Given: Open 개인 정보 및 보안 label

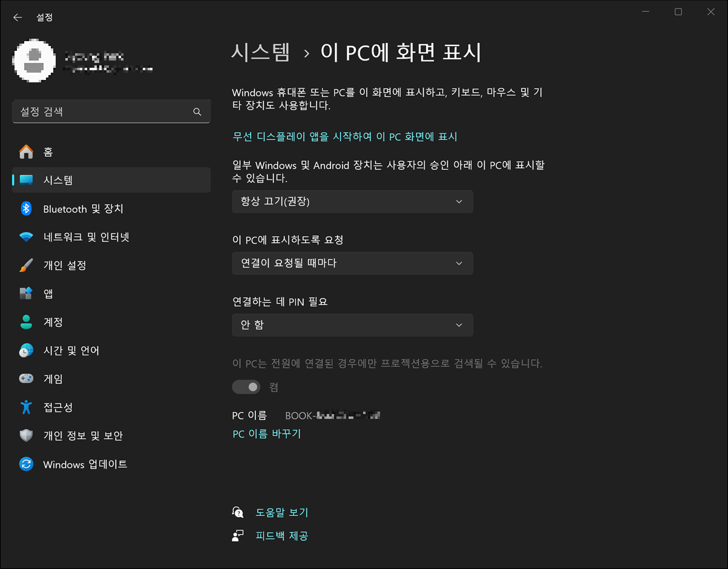Looking at the screenshot, I should pos(83,436).
